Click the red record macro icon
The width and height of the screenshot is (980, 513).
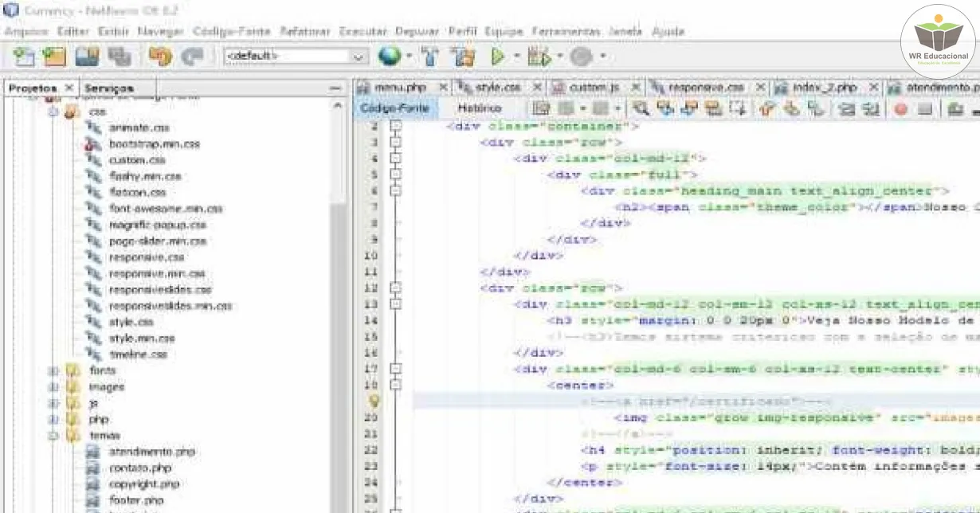coord(901,109)
